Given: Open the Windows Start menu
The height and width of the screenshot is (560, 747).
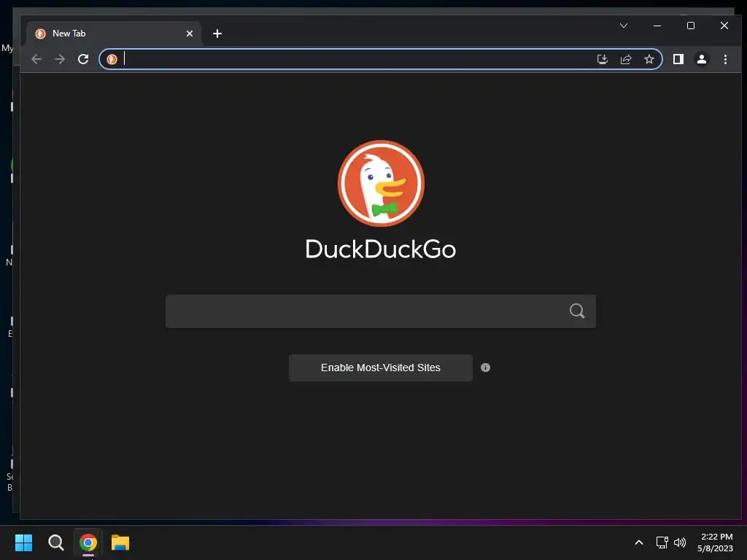Looking at the screenshot, I should pyautogui.click(x=23, y=542).
